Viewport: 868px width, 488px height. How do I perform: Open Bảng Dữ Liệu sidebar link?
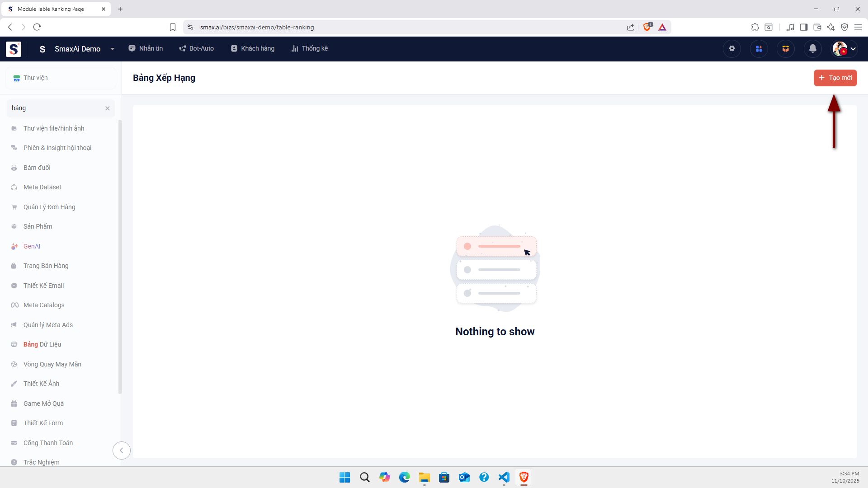42,344
